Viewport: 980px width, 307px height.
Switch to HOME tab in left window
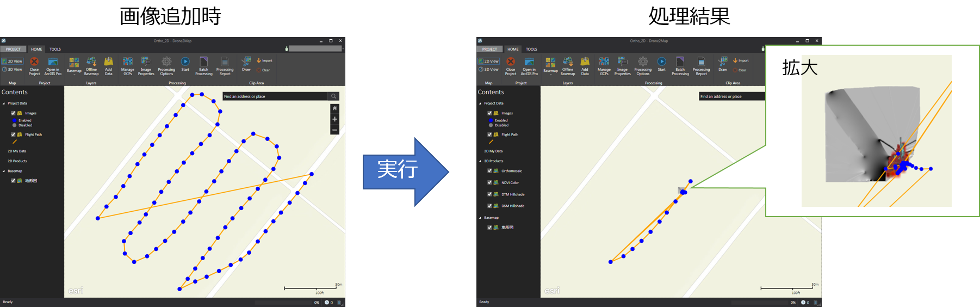click(x=36, y=49)
